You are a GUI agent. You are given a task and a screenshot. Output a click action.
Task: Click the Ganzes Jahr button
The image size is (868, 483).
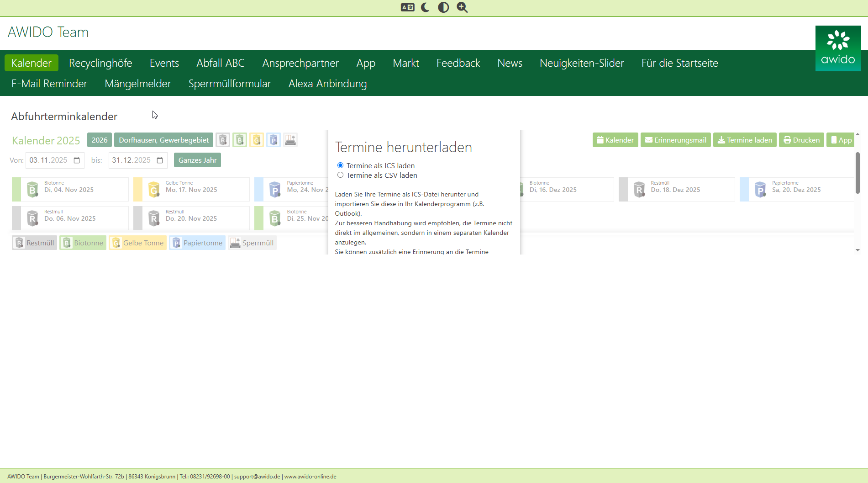[197, 160]
